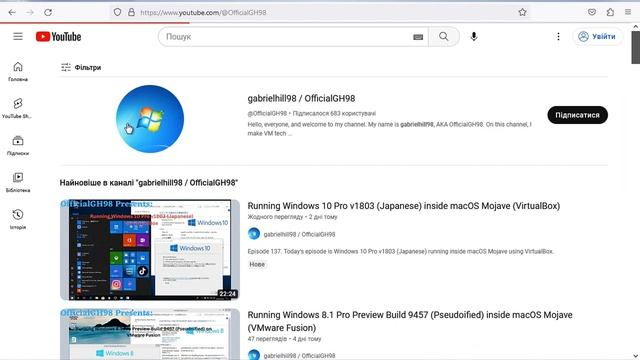Open the browser extensions puzzle icon

click(x=610, y=12)
